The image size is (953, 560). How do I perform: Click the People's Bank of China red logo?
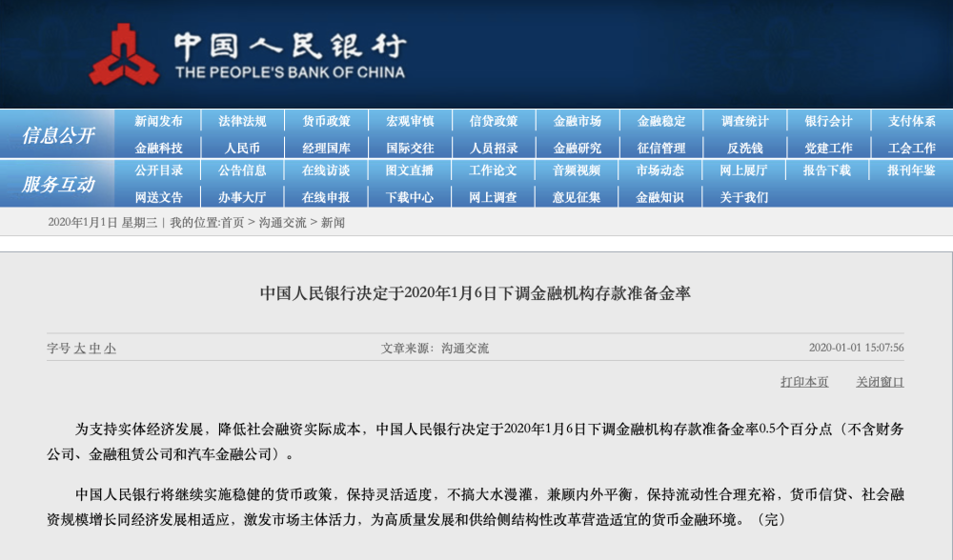click(125, 54)
